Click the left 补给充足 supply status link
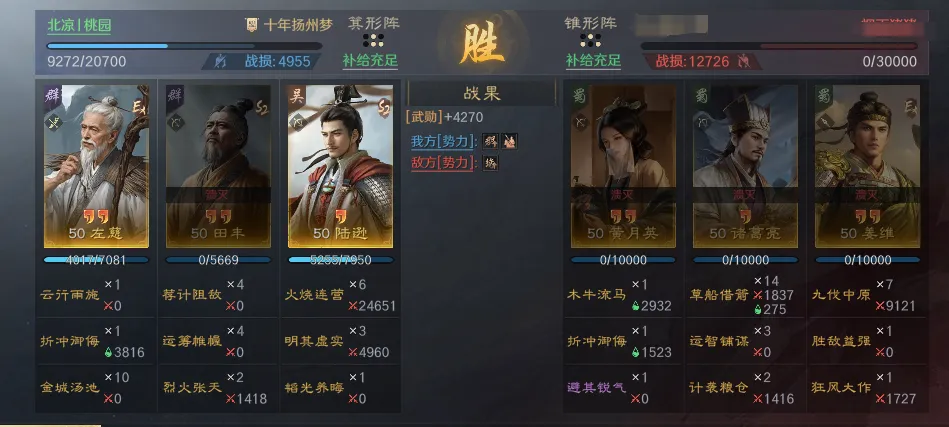949x427 pixels. click(x=370, y=61)
